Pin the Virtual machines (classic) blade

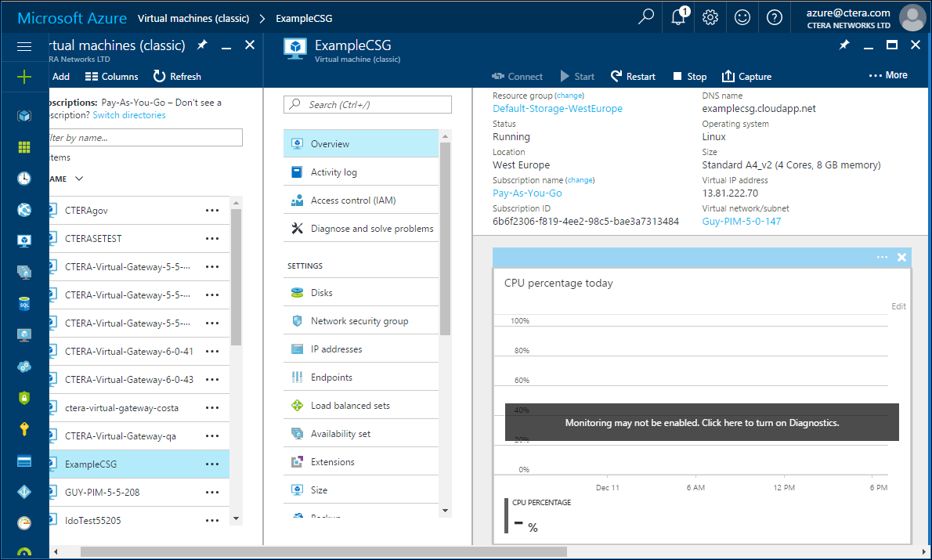[202, 45]
